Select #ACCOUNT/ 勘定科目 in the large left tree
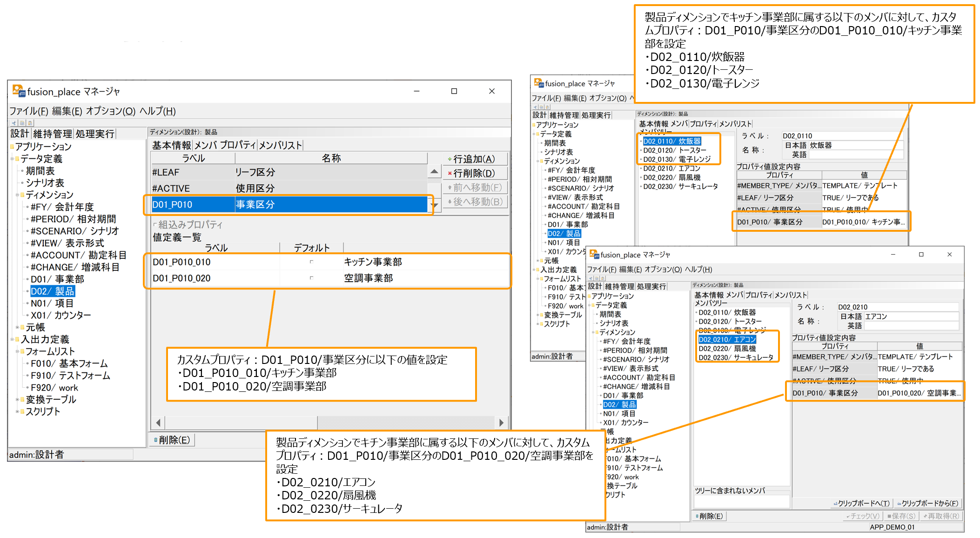Viewport: 980px width, 538px height. [79, 255]
